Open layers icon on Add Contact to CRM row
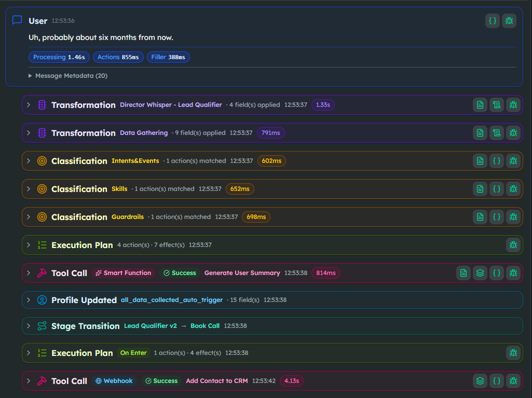This screenshot has width=532, height=398. (480, 381)
